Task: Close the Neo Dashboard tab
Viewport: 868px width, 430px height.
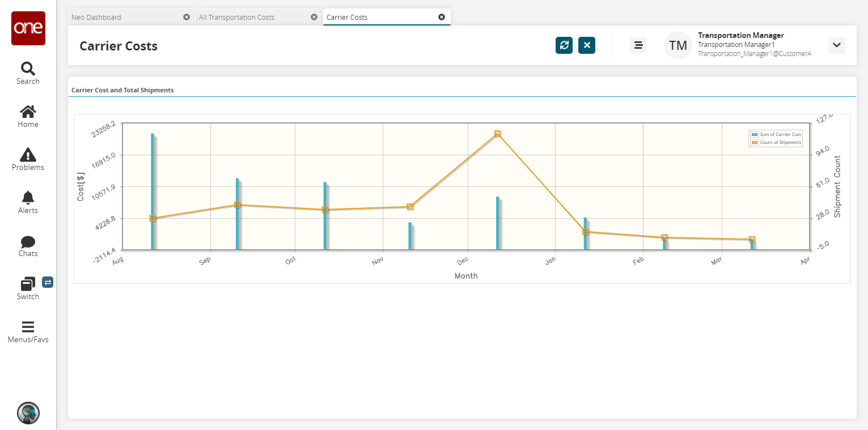Action: pos(187,17)
